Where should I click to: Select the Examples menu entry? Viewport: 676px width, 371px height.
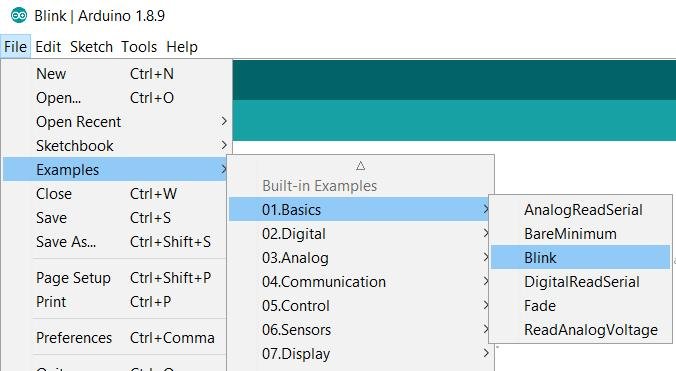(x=114, y=169)
